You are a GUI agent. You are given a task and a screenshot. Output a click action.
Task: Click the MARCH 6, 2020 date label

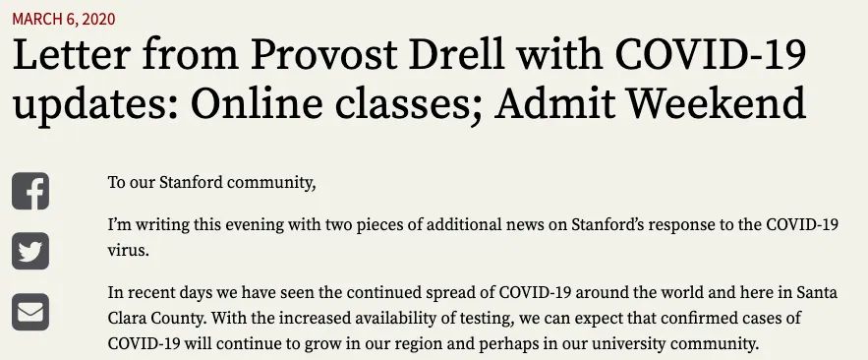pyautogui.click(x=64, y=19)
